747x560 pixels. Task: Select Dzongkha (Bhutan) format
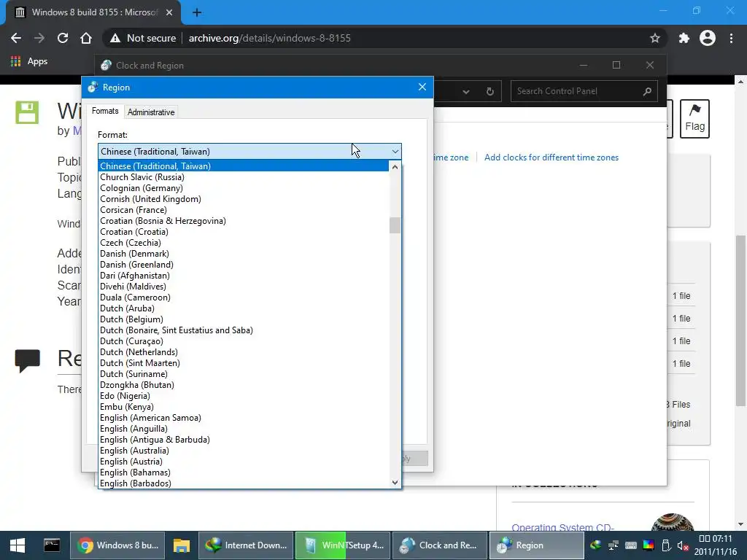click(243, 385)
